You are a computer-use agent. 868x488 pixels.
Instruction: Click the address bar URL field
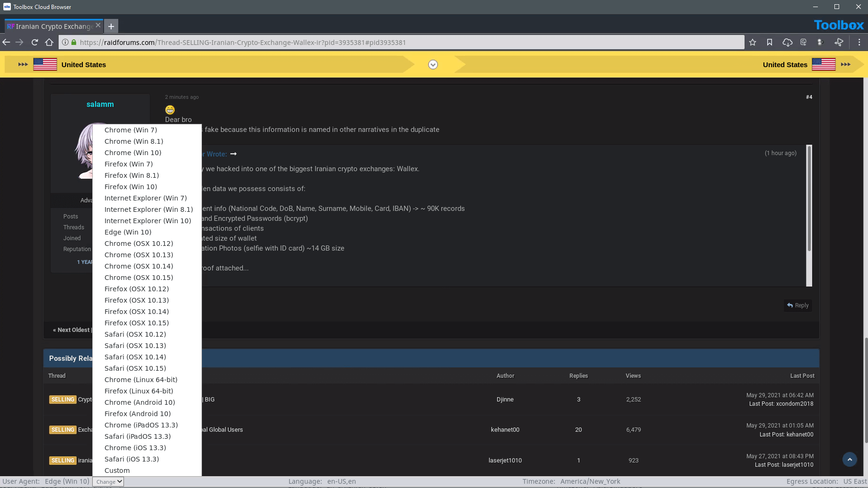401,42
